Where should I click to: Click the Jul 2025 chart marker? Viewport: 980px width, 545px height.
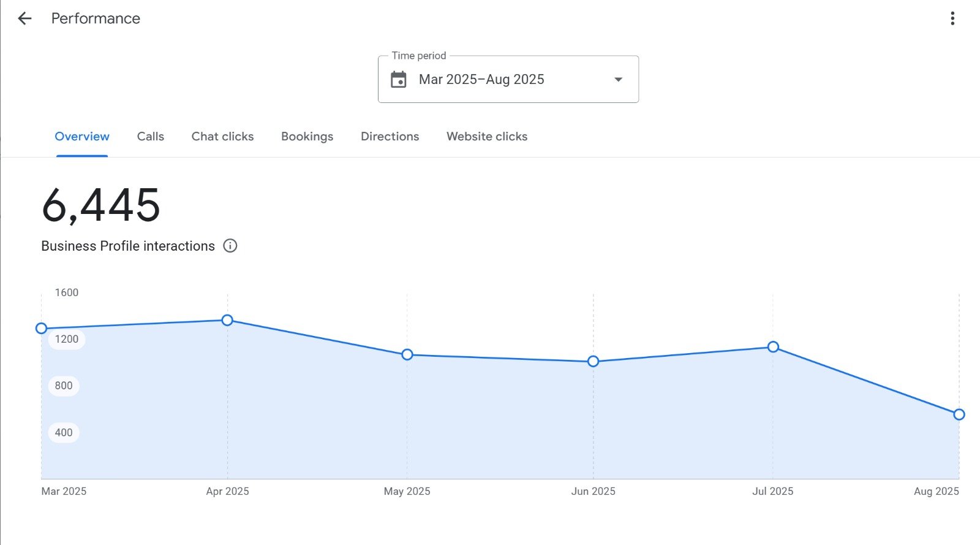pyautogui.click(x=773, y=347)
